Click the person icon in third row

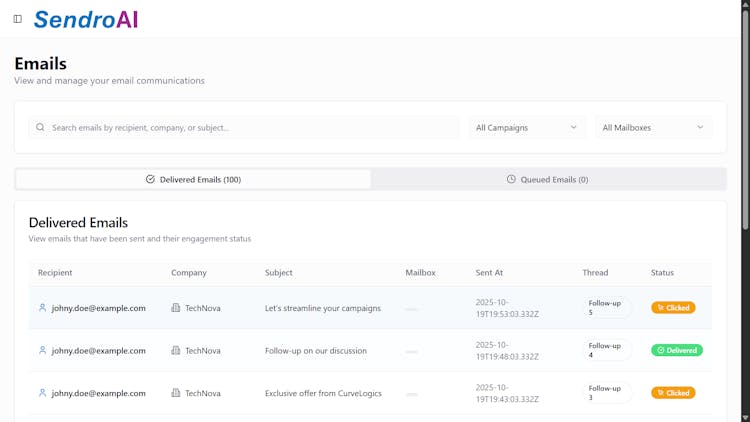(x=42, y=393)
